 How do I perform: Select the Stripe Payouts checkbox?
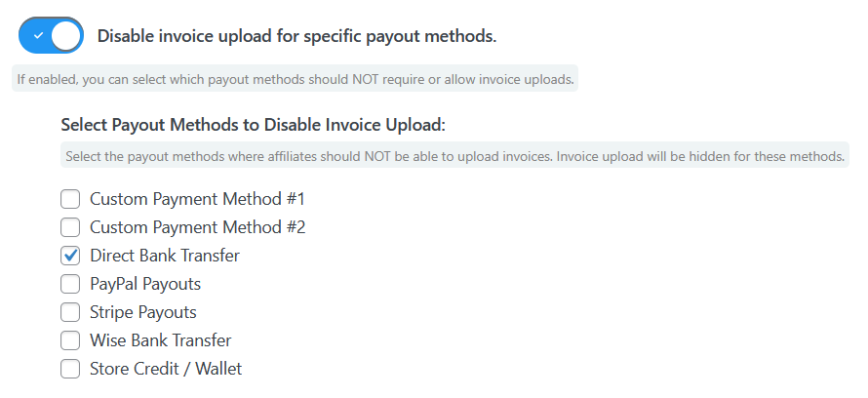(70, 312)
